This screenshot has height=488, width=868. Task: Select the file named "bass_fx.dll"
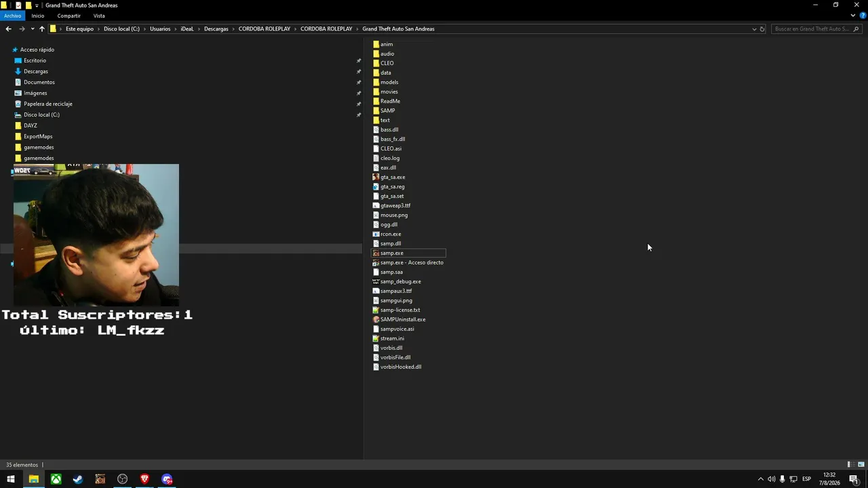[393, 139]
